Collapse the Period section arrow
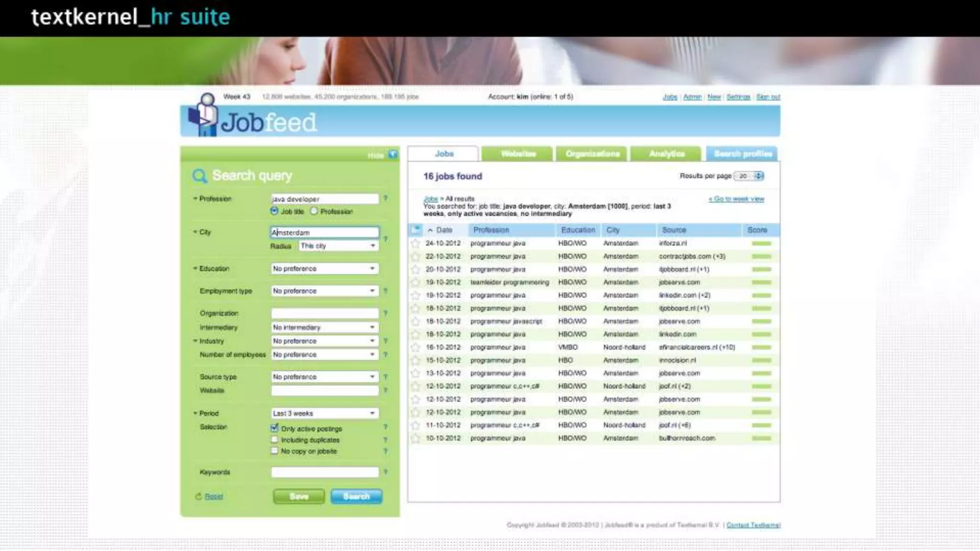Image resolution: width=980 pixels, height=551 pixels. pos(195,413)
